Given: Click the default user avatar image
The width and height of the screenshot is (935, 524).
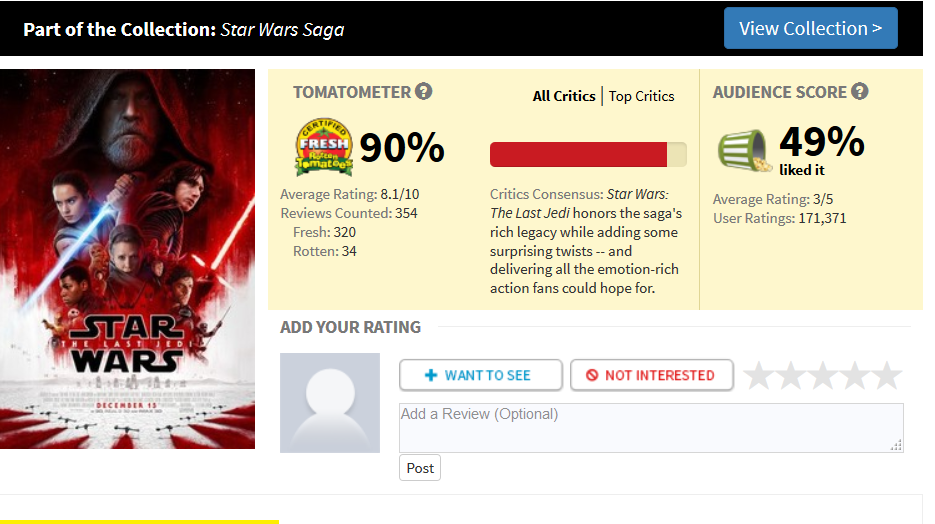Looking at the screenshot, I should [x=330, y=403].
